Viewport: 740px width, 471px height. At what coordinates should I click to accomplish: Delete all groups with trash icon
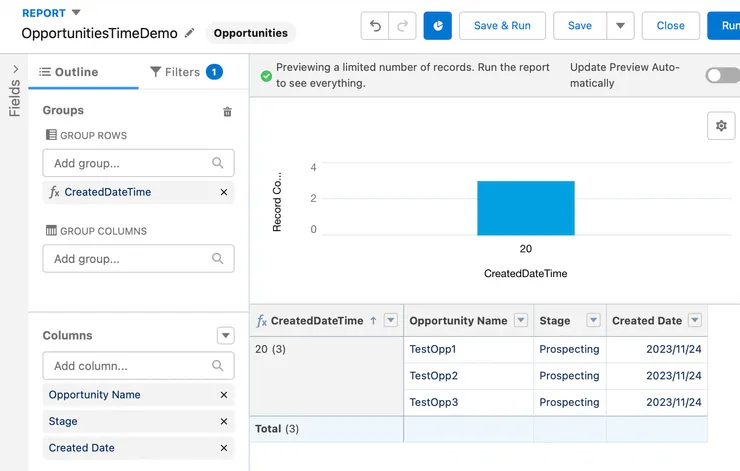pos(227,112)
